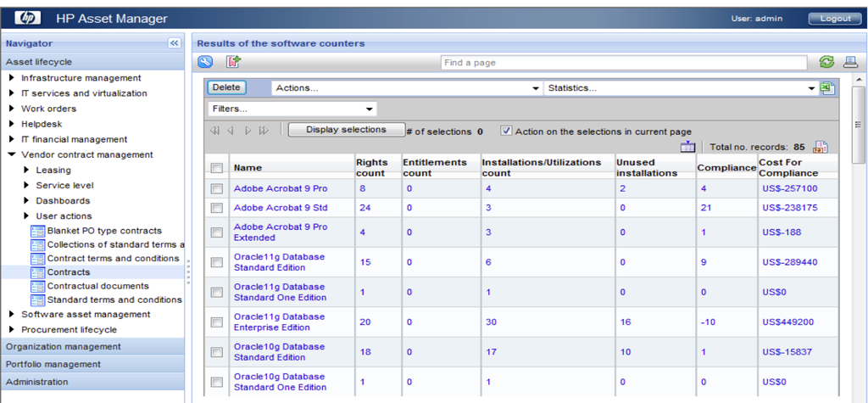Viewport: 868px width, 403px height.
Task: Click the print icon
Action: click(850, 62)
